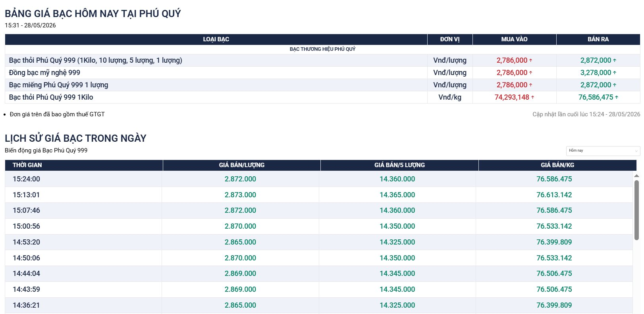This screenshot has width=644, height=314.
Task: Click the price history table scrollbar thumb
Action: point(636,210)
